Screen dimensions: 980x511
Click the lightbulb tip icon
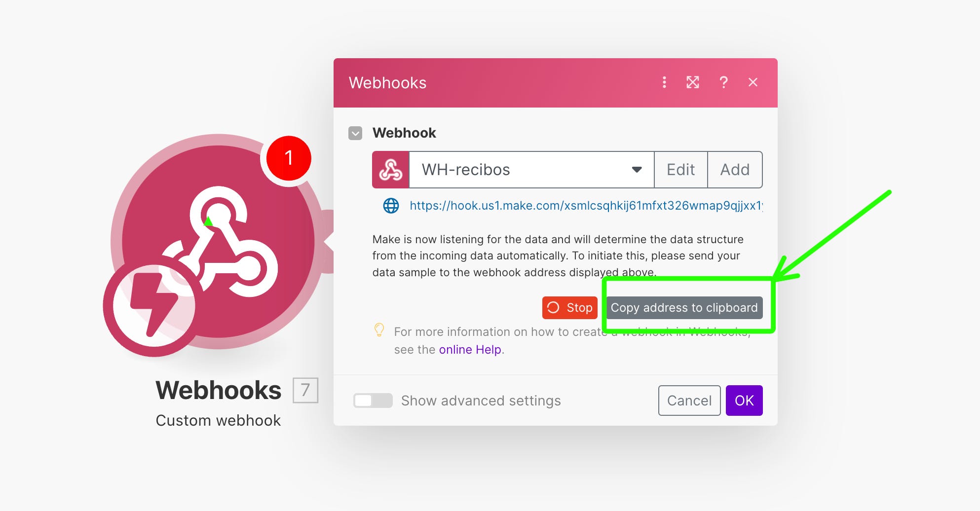[379, 330]
